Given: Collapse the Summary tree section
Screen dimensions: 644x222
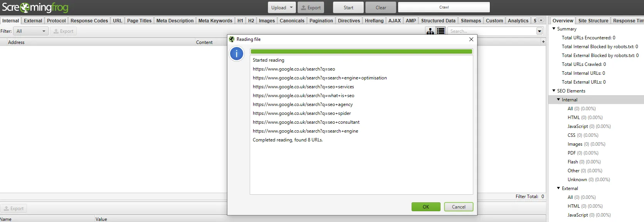Looking at the screenshot, I should [x=554, y=29].
